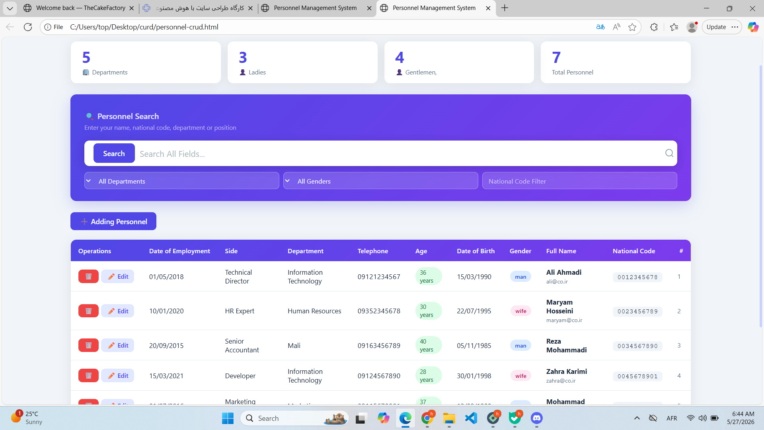Delete the Ali Ahmadi personnel row
The width and height of the screenshot is (764, 430).
[88, 276]
